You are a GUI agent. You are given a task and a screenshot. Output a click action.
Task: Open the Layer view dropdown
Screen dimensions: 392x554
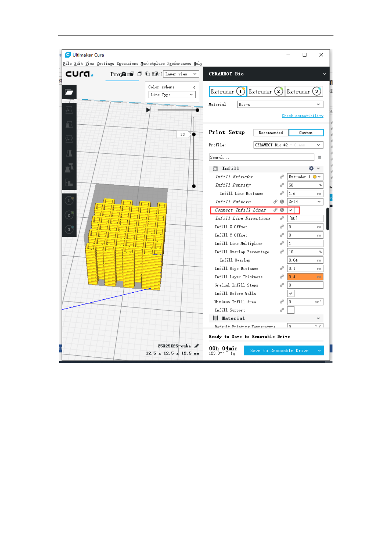pos(181,74)
